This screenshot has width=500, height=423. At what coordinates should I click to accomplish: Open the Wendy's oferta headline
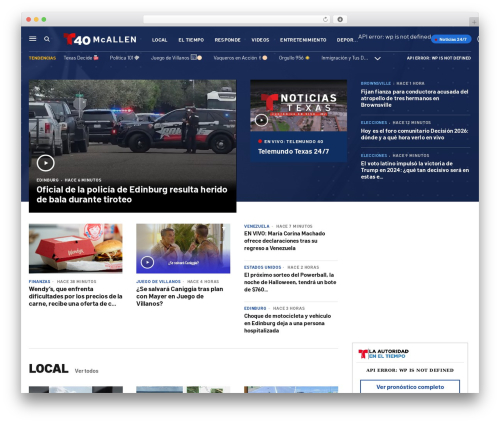click(76, 296)
